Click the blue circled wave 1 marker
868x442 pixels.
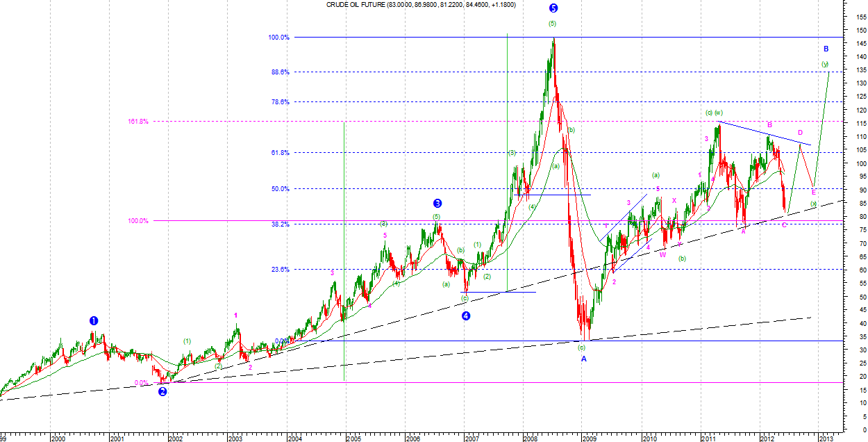coord(94,320)
